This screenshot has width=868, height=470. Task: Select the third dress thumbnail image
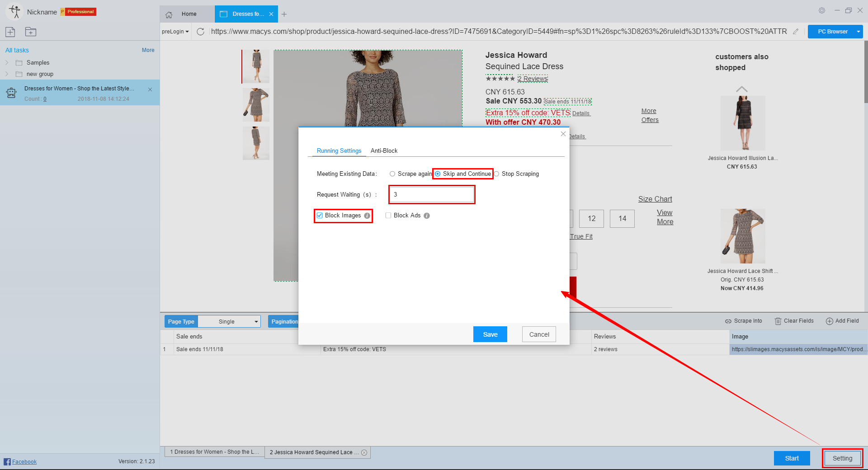pyautogui.click(x=256, y=143)
